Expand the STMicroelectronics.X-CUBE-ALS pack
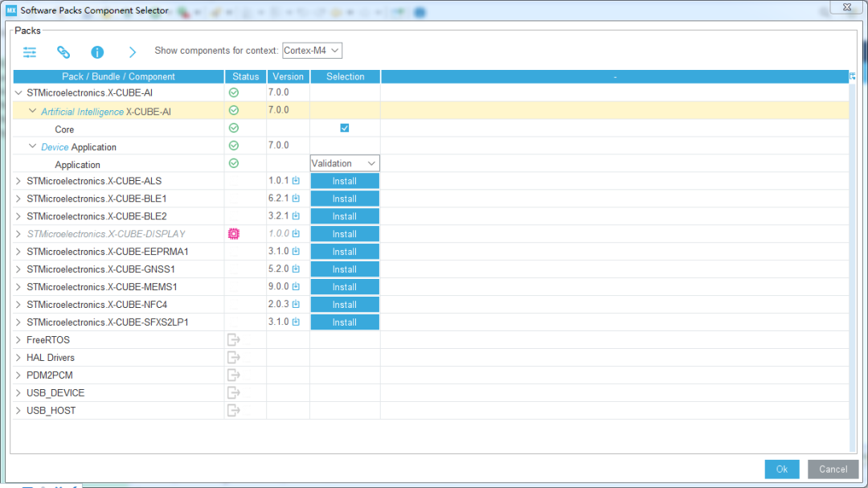Viewport: 868px width, 488px height. point(18,181)
